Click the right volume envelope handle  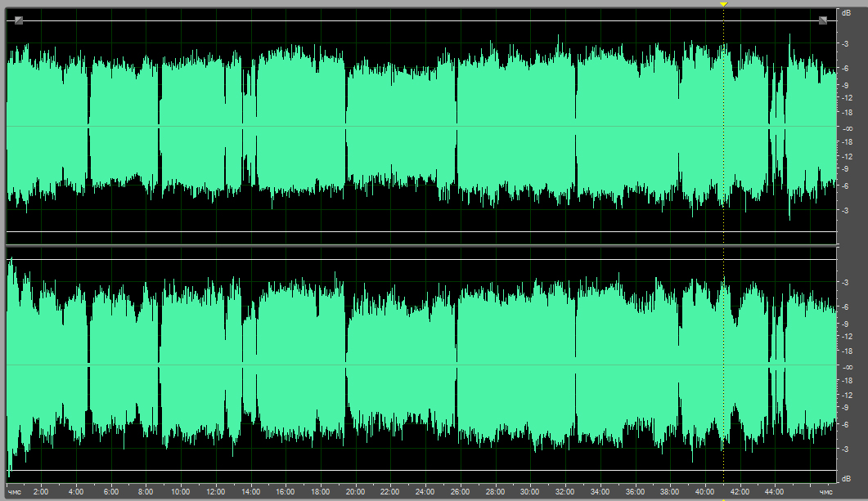(823, 20)
